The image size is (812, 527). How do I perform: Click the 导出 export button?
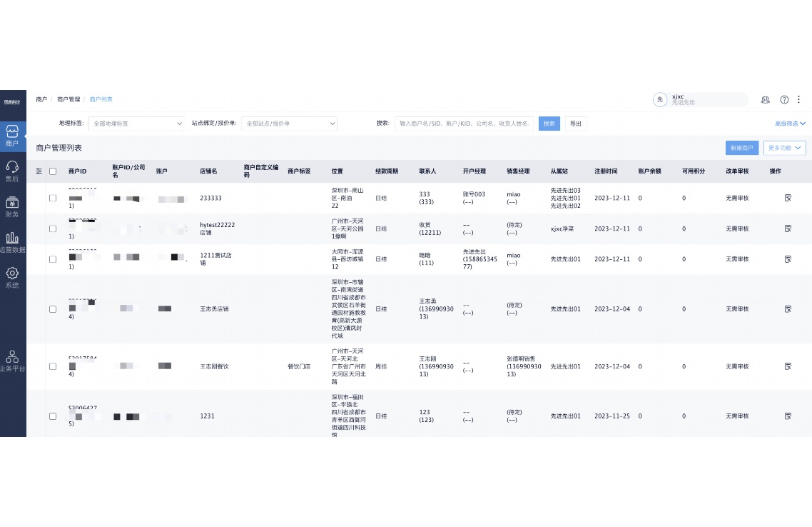tap(575, 124)
